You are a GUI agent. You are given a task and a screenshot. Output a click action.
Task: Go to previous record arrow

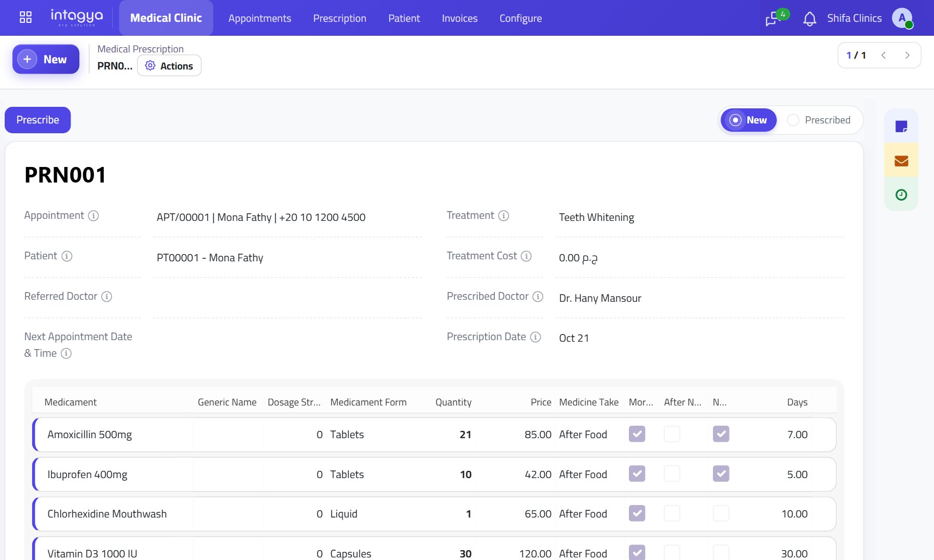[x=883, y=55]
